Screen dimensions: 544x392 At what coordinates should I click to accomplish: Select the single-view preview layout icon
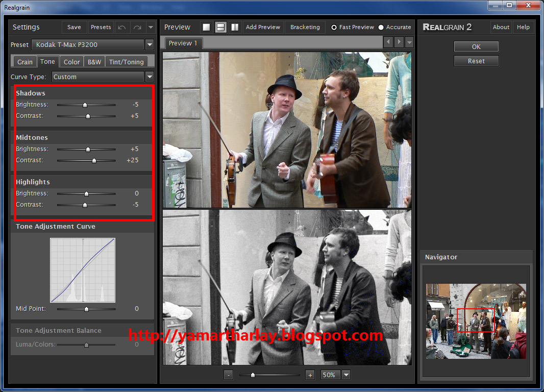pyautogui.click(x=206, y=27)
